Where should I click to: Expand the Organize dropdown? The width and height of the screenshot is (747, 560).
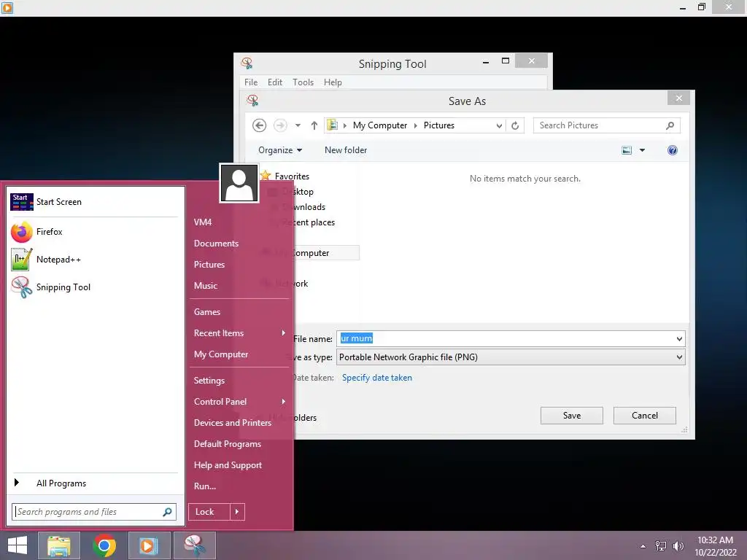[x=280, y=150]
